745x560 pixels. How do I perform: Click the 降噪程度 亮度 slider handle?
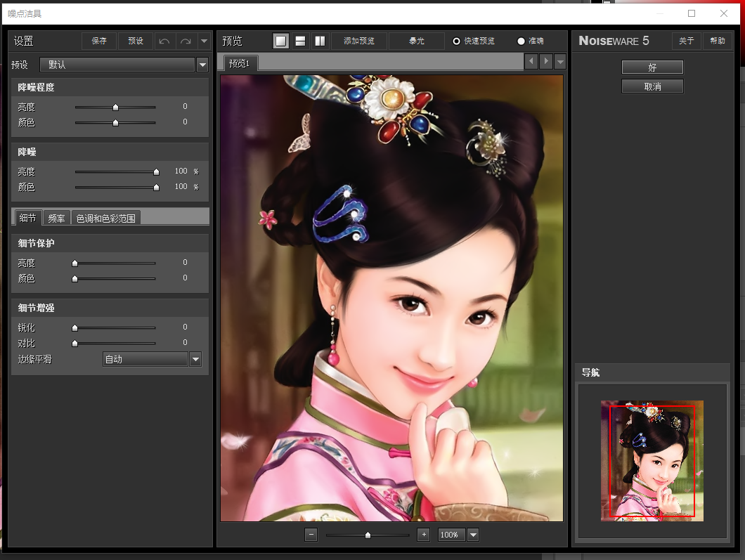(x=115, y=108)
